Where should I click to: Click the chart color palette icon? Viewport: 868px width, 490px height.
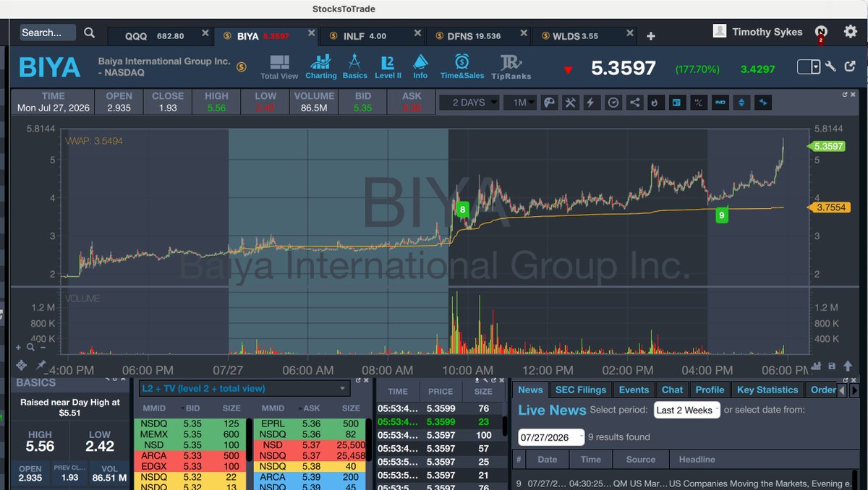point(549,103)
